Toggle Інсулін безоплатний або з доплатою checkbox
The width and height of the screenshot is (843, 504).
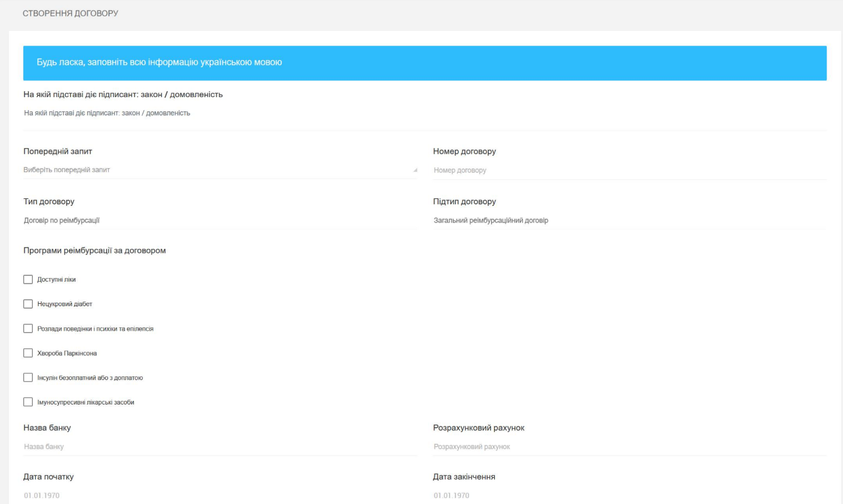28,378
